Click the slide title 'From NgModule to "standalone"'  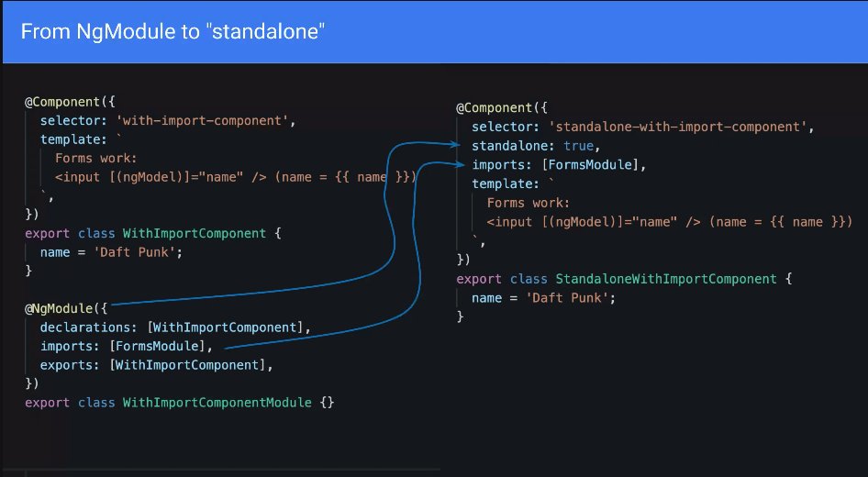coord(172,31)
